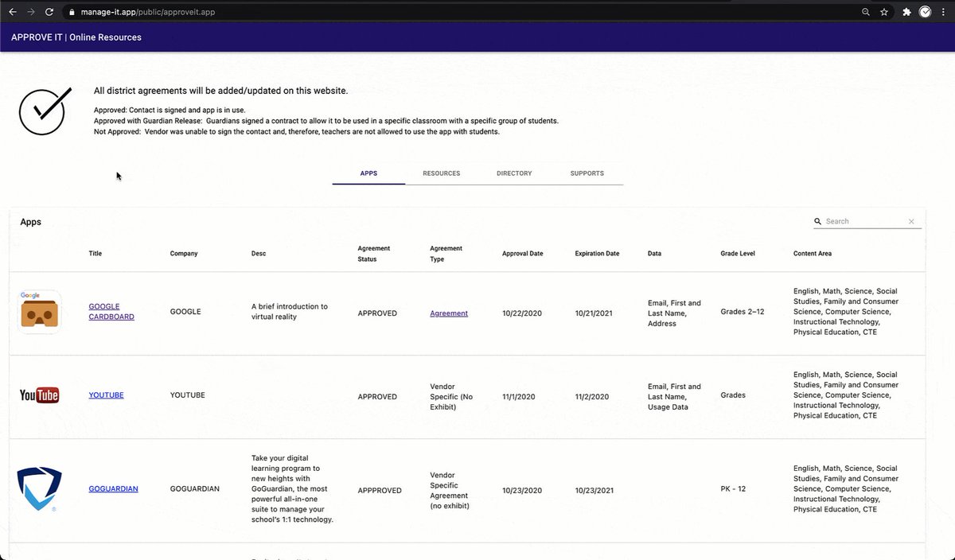Screen dimensions: 955x560
Task: Click the Grades 2–12 cell
Action: tap(743, 312)
